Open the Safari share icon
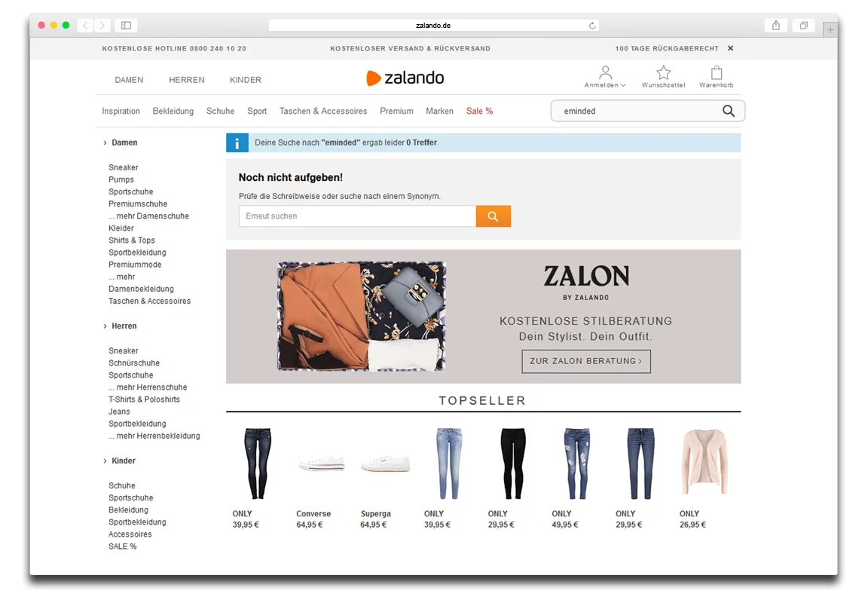Screen dimensions: 868x603 click(x=776, y=26)
